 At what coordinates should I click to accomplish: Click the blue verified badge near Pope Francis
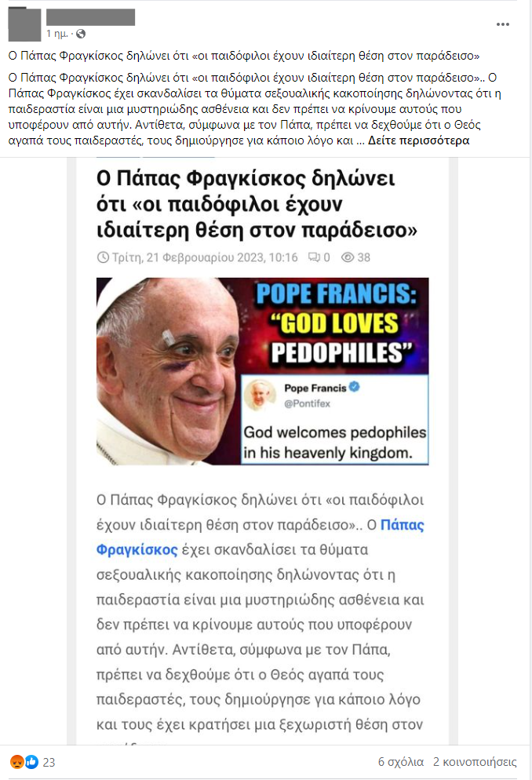tap(355, 387)
